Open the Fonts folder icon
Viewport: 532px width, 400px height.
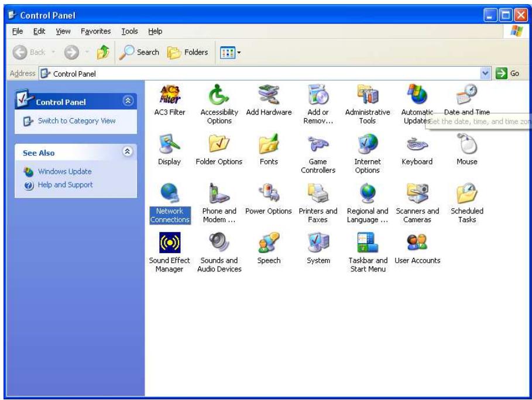[269, 144]
